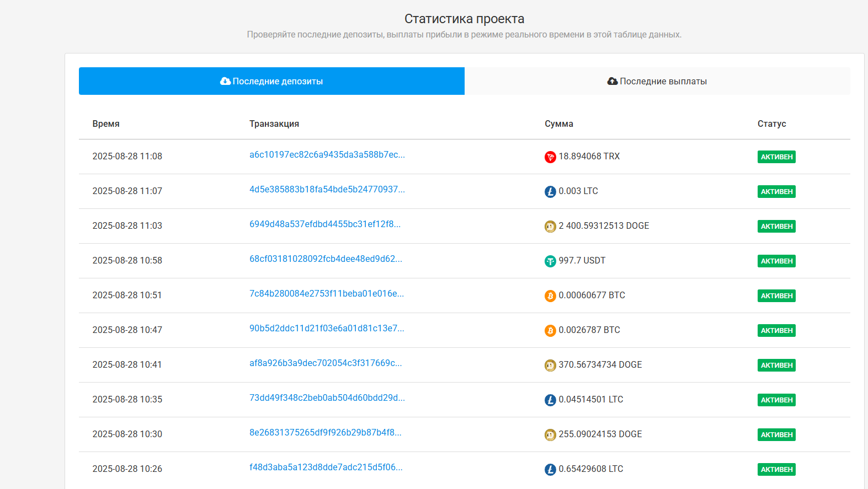Open transaction 68cf03181028092fcb4dee48ed9d62
This screenshot has height=489, width=868.
(x=326, y=259)
